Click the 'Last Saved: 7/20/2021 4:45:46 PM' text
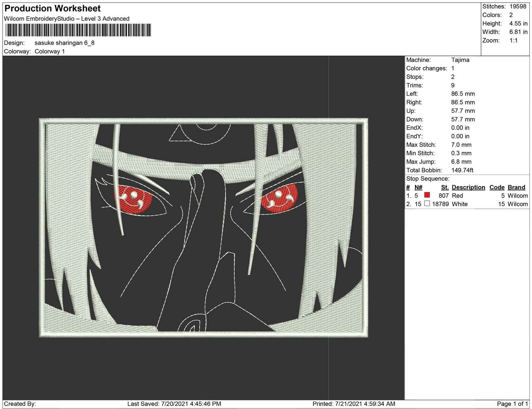532x409 pixels. tap(174, 404)
